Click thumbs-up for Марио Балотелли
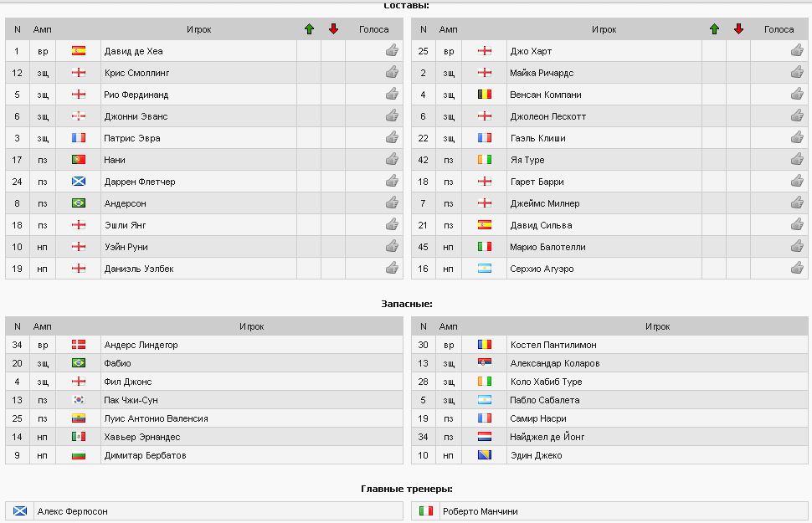812x523 pixels. pos(797,247)
